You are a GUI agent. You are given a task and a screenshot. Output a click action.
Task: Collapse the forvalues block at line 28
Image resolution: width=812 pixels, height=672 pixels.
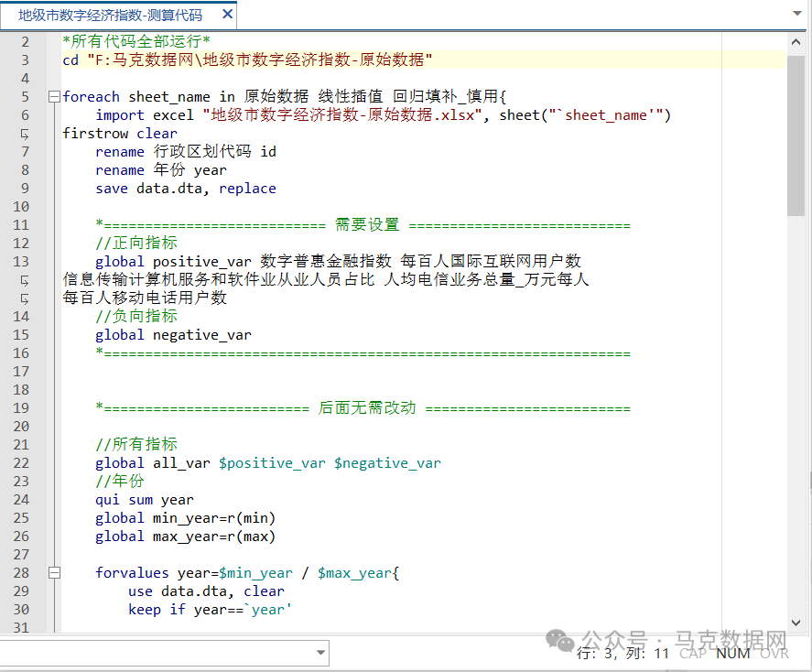coord(54,572)
